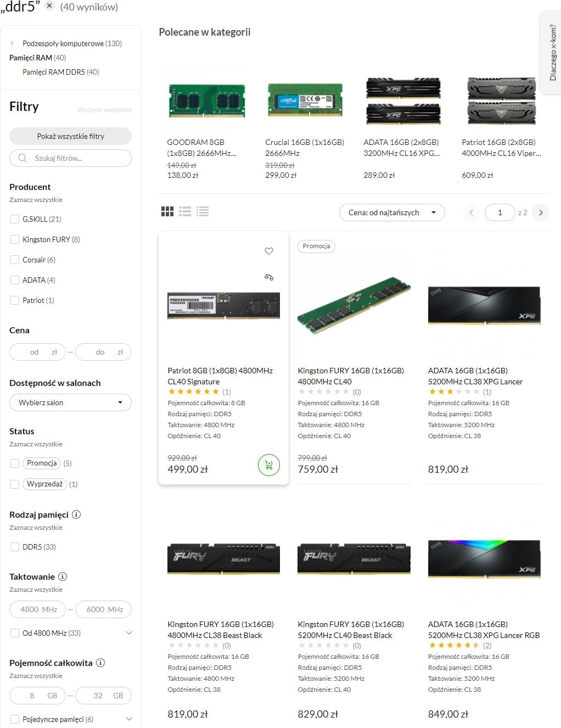The height and width of the screenshot is (728, 561).
Task: Expand the Od 4800 MHz options
Action: tap(129, 633)
